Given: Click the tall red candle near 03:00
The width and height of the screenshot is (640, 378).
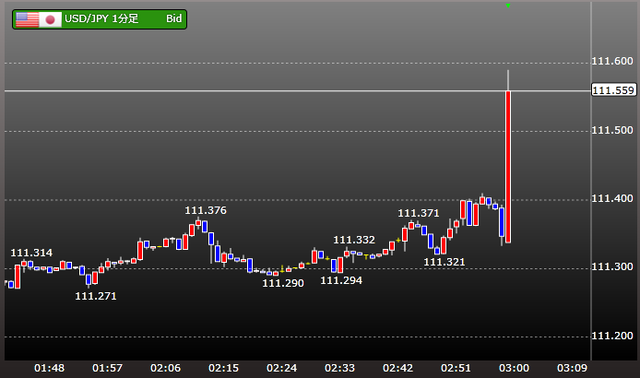Looking at the screenshot, I should [508, 167].
